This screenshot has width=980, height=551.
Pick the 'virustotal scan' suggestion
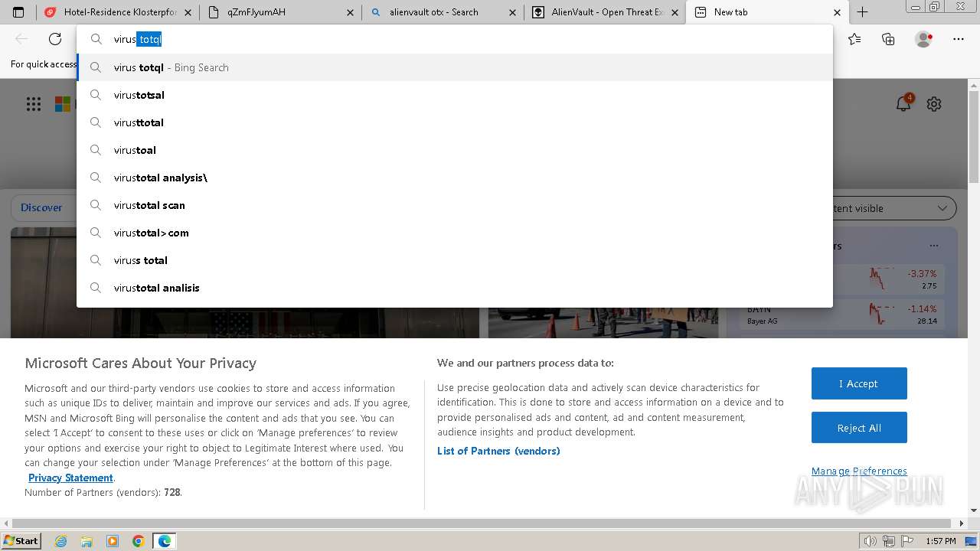coord(455,205)
